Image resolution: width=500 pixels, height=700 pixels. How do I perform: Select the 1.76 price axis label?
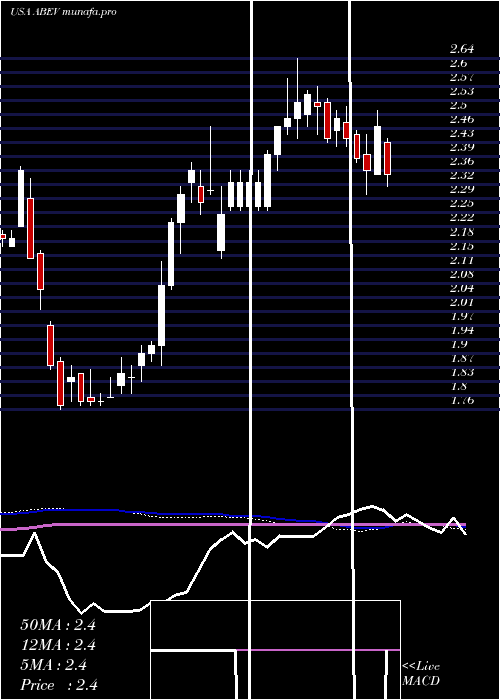tap(462, 400)
